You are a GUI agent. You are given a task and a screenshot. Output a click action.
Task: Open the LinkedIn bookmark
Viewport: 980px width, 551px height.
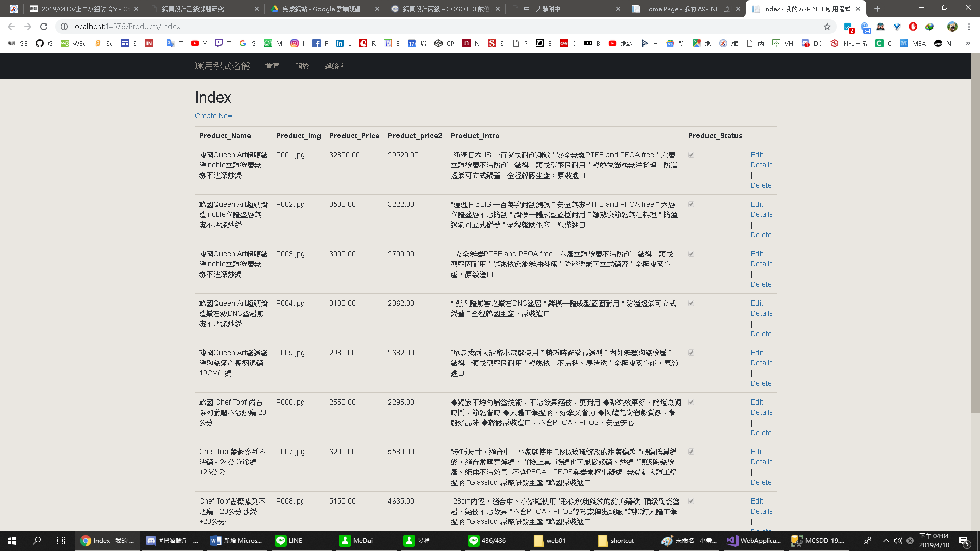pyautogui.click(x=344, y=43)
